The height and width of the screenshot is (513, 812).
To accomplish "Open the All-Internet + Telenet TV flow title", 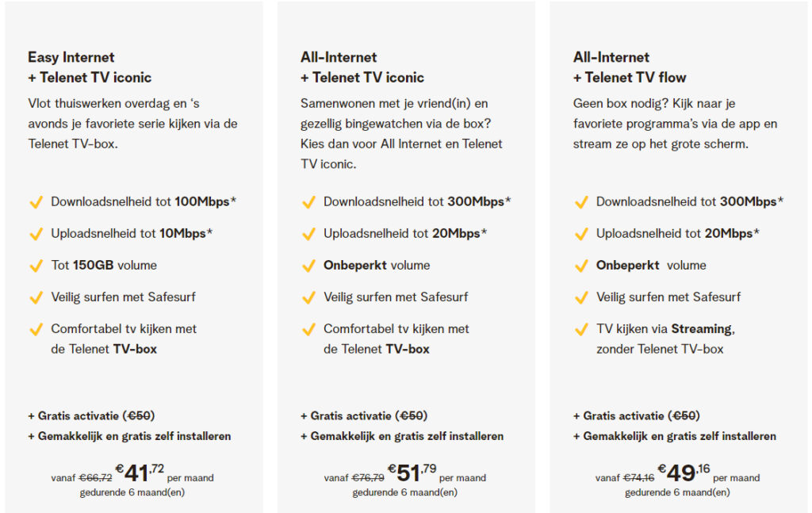I will (629, 67).
